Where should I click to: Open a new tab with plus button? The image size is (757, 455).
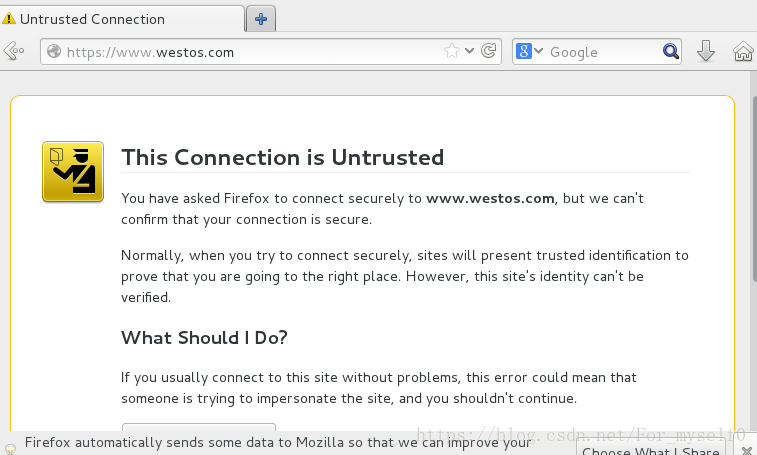pyautogui.click(x=261, y=19)
